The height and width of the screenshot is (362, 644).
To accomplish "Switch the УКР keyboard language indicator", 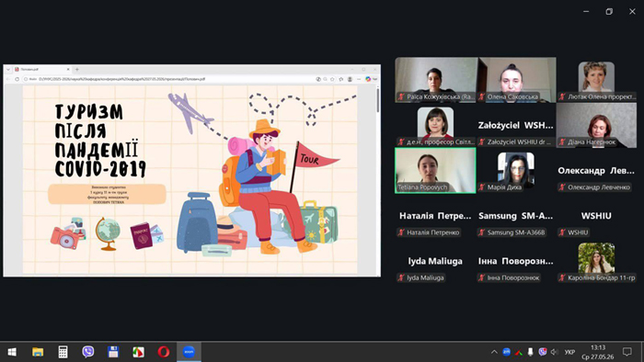I will (x=569, y=352).
